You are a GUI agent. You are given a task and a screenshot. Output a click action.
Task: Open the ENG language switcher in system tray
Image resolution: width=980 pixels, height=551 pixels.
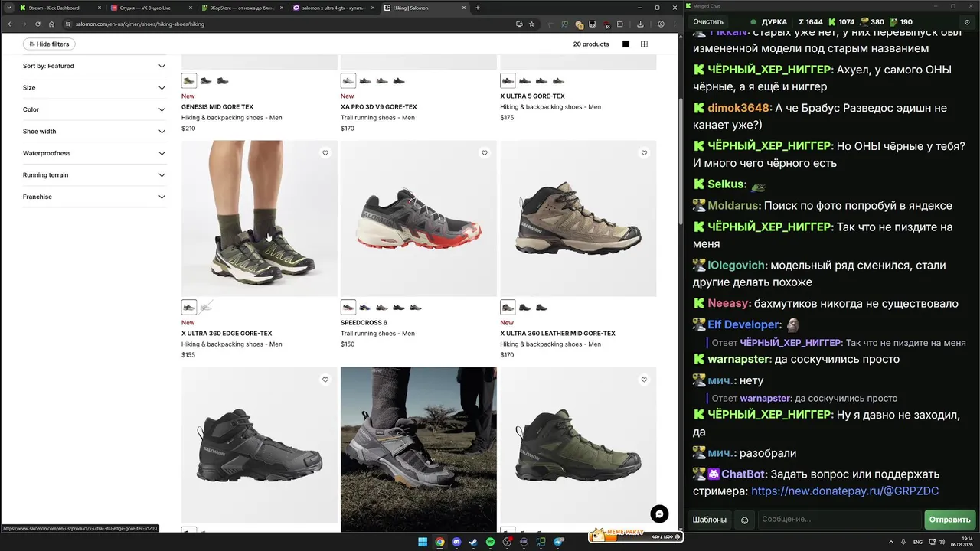pyautogui.click(x=917, y=543)
